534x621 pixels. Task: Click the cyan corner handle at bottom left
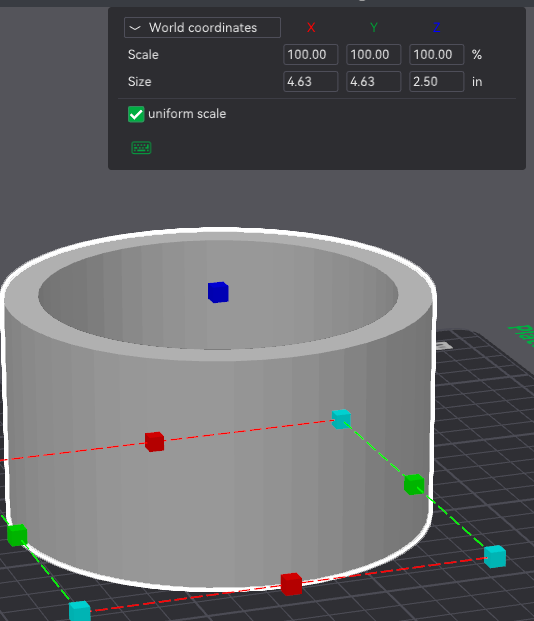(x=80, y=611)
